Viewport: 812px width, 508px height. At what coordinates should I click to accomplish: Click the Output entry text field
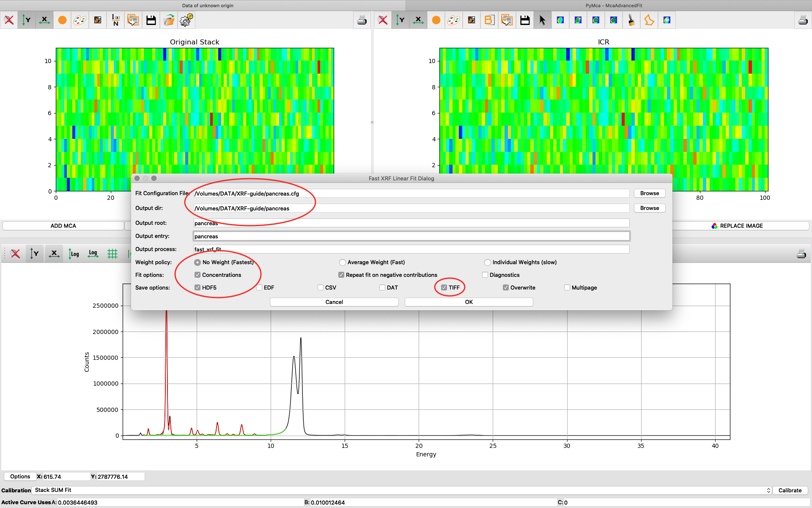[411, 236]
